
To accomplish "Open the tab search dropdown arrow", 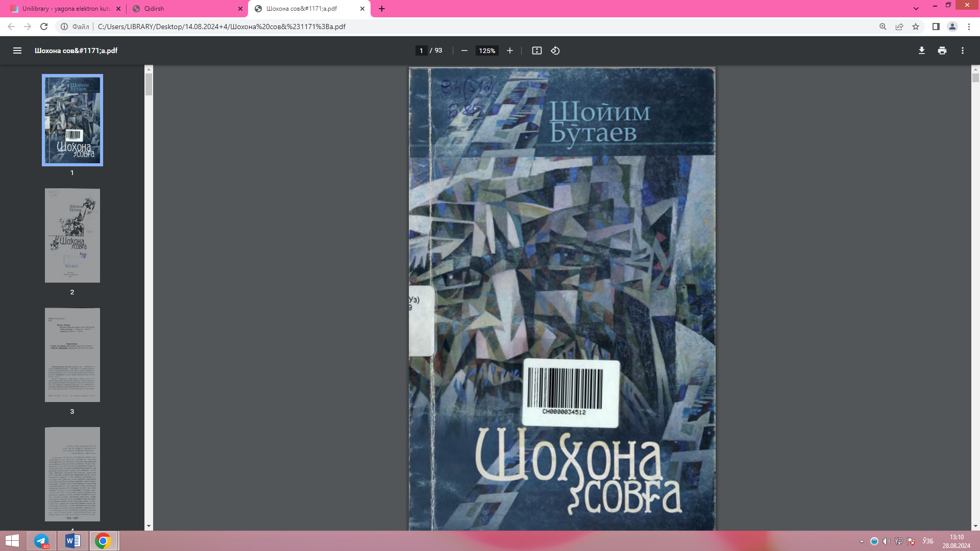I will [x=916, y=8].
